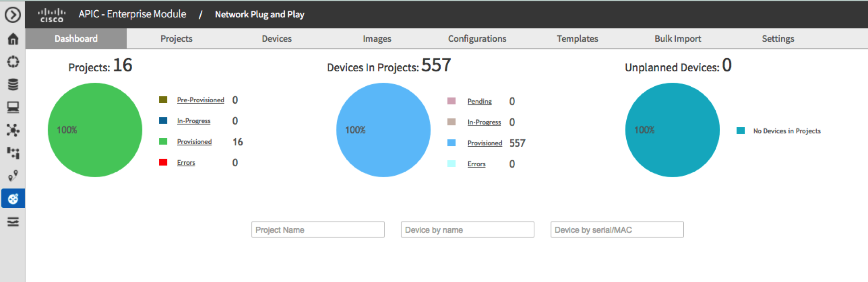This screenshot has width=868, height=282.
Task: Open the Settings tab
Action: click(778, 39)
